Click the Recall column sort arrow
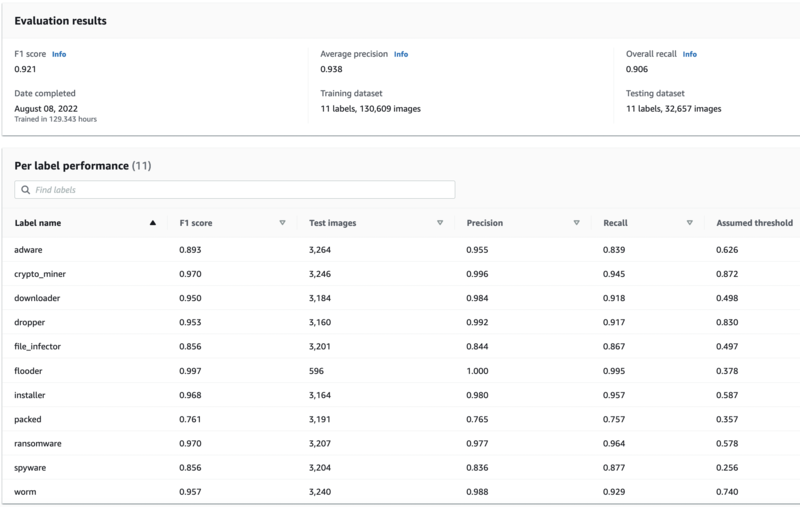This screenshot has height=507, width=800. (690, 223)
